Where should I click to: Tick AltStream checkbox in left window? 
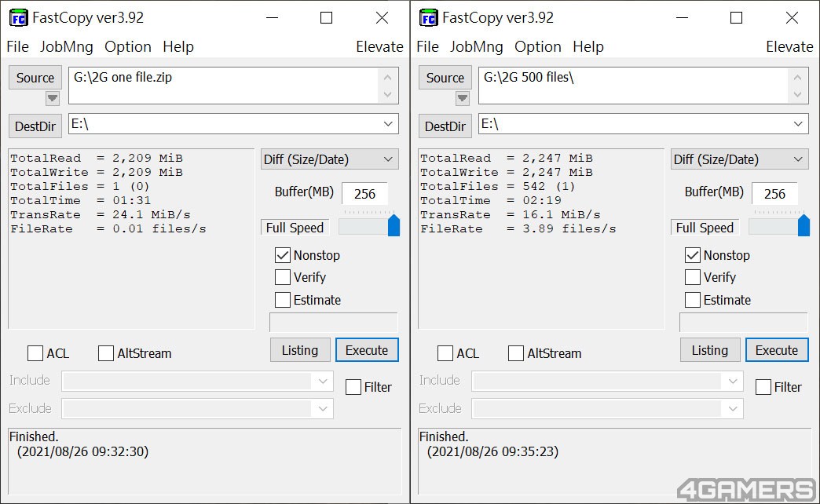pos(105,353)
